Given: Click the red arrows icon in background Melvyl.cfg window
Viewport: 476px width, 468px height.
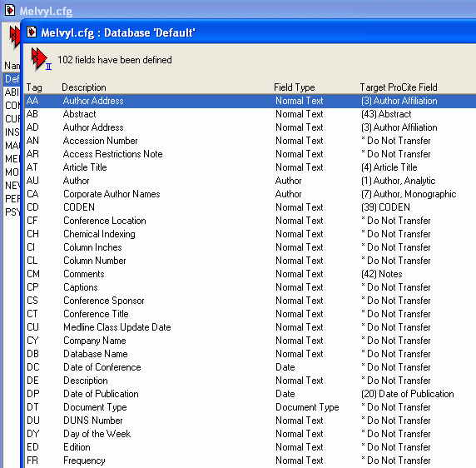Looking at the screenshot, I should pos(14,37).
